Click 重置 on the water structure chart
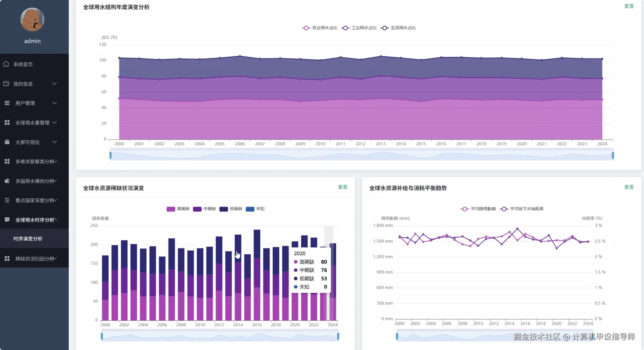Viewport: 644px width, 350px height. coord(629,6)
